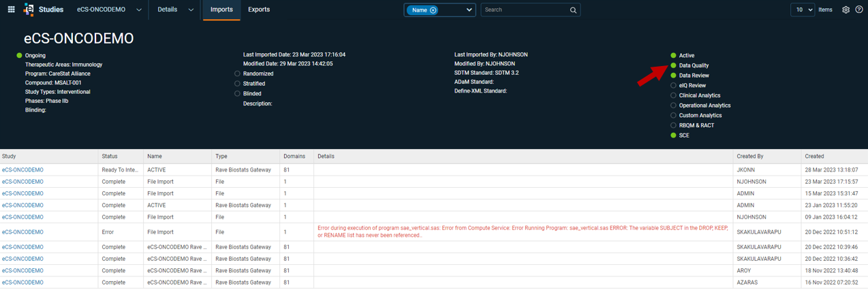Screen dimensions: 868x307
Task: Toggle the Clinical Analytics option
Action: pyautogui.click(x=673, y=95)
